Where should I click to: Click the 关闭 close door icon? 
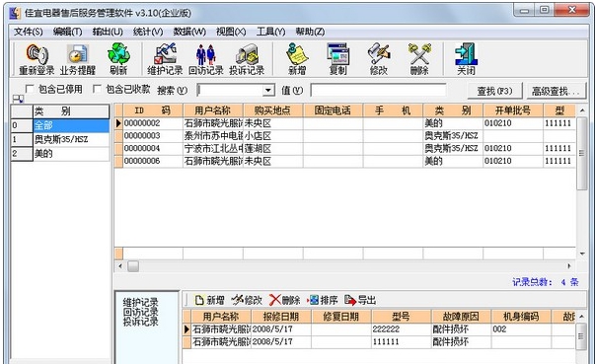point(466,59)
